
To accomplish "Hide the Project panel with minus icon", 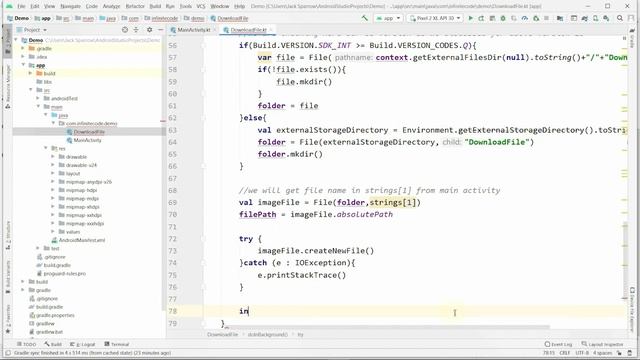I will 160,30.
